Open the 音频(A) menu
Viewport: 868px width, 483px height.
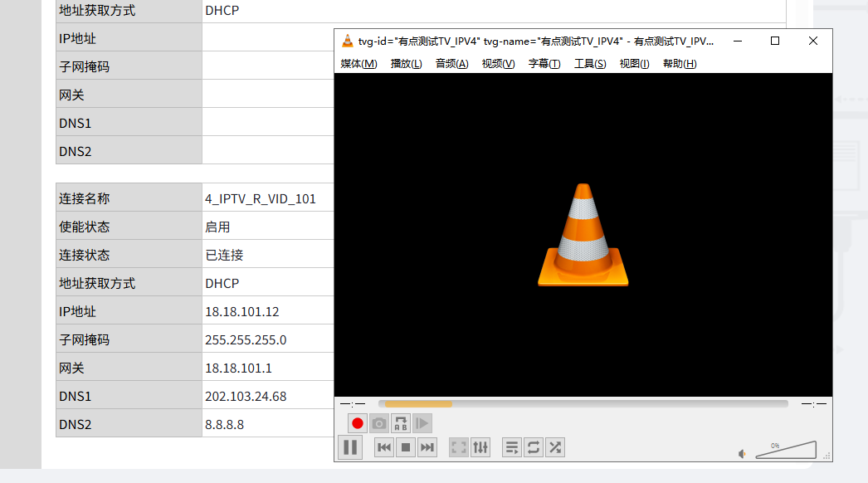click(x=451, y=64)
